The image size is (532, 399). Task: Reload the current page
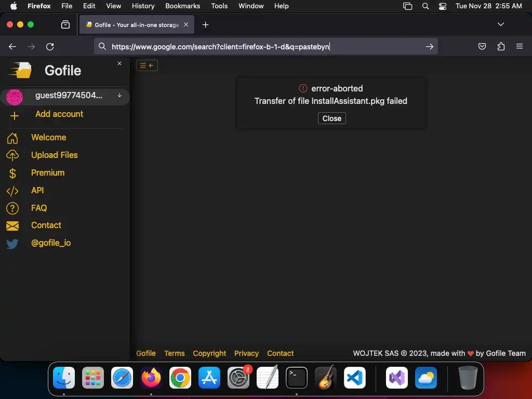coord(50,46)
